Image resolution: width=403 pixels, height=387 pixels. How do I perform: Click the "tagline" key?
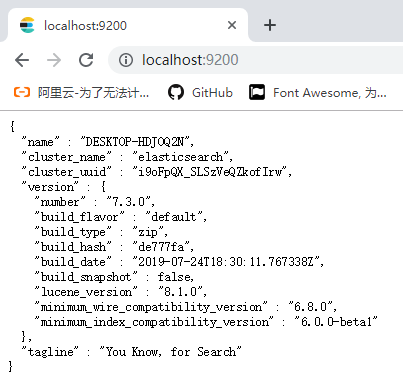click(50, 352)
